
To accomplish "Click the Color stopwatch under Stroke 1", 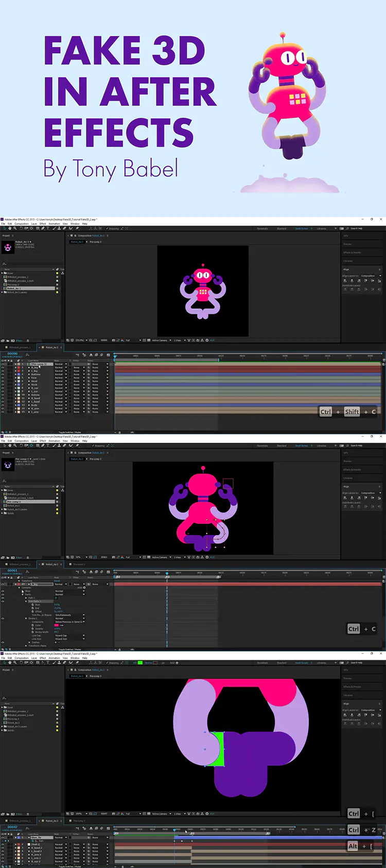I will coord(32,625).
